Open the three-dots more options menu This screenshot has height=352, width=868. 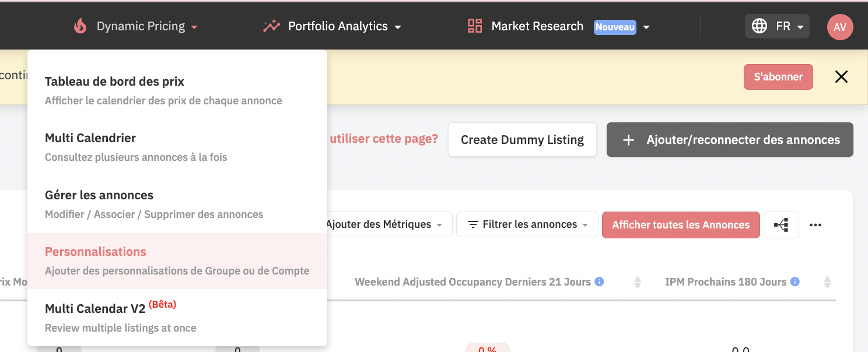[815, 225]
